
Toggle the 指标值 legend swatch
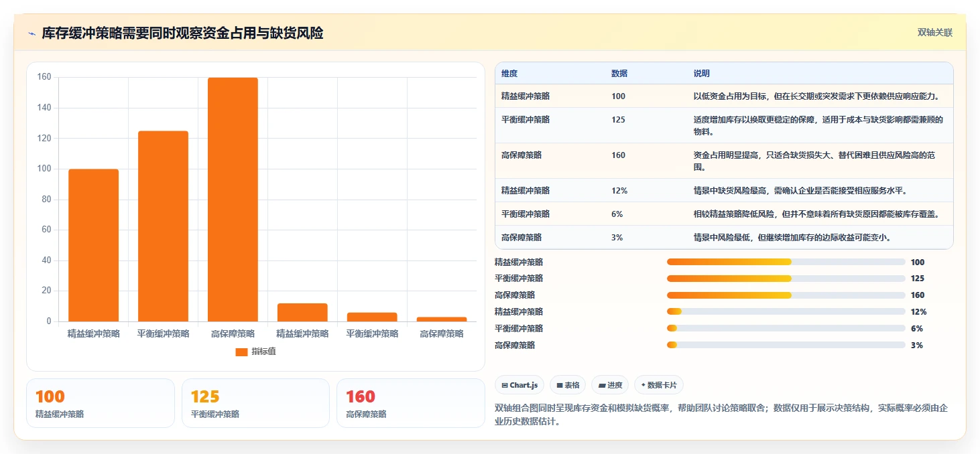point(241,352)
